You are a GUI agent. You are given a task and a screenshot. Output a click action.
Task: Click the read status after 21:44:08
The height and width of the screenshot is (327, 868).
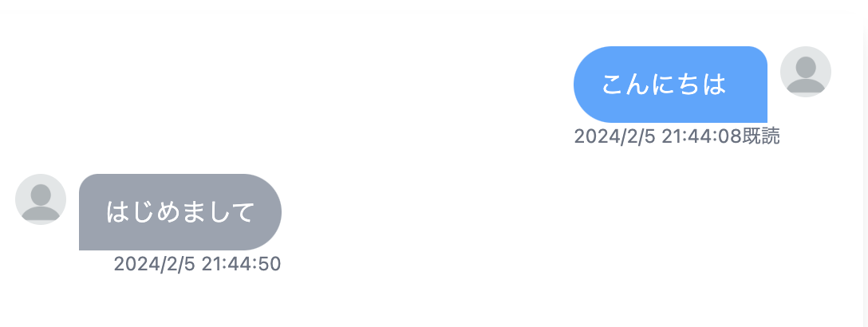pyautogui.click(x=761, y=136)
